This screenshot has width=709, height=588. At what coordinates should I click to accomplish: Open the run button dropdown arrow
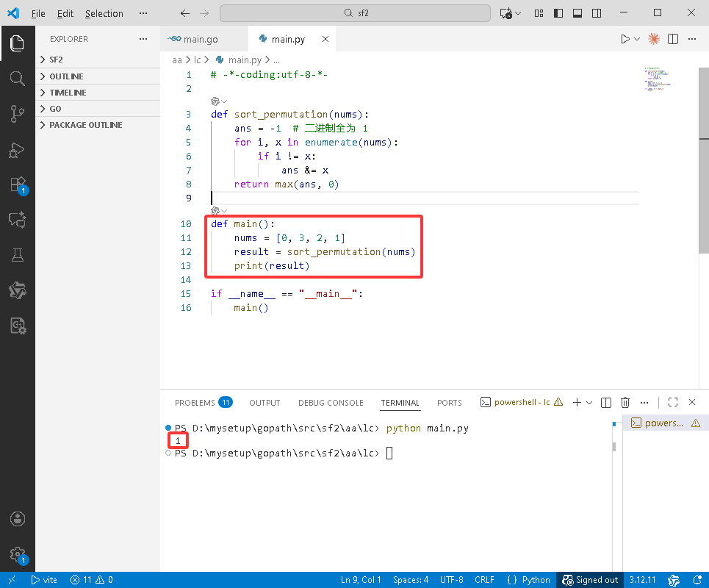click(637, 39)
